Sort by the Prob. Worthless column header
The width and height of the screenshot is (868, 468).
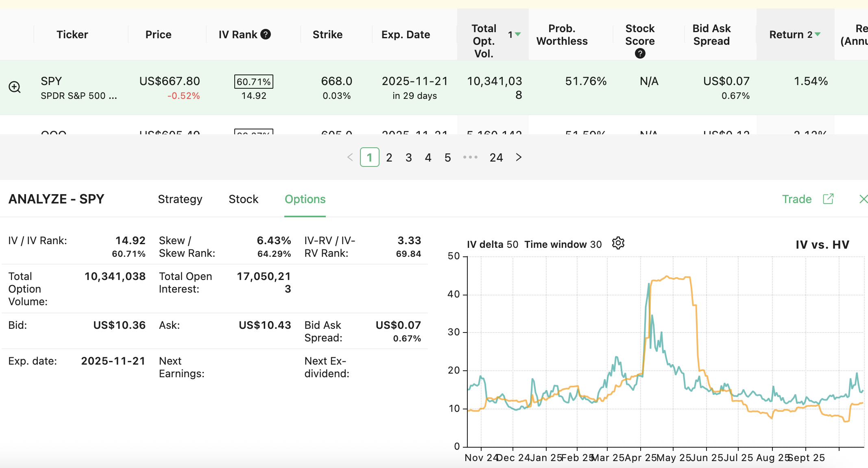pos(562,35)
